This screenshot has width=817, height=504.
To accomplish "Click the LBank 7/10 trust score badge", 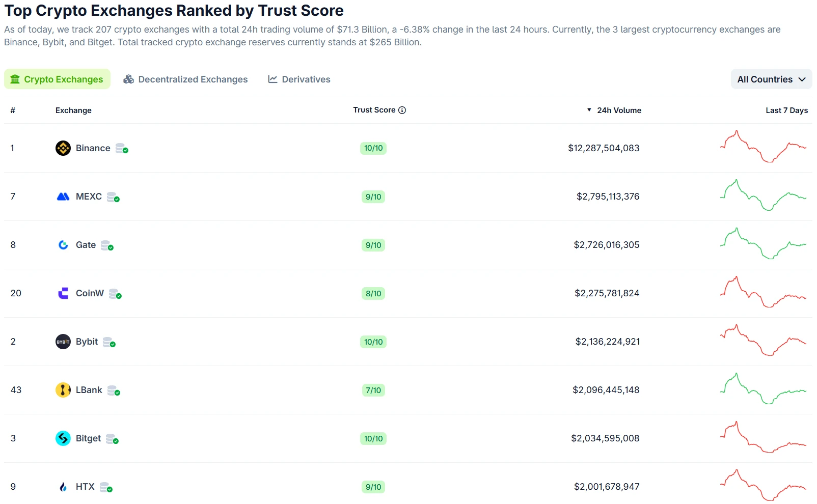I will coord(373,390).
